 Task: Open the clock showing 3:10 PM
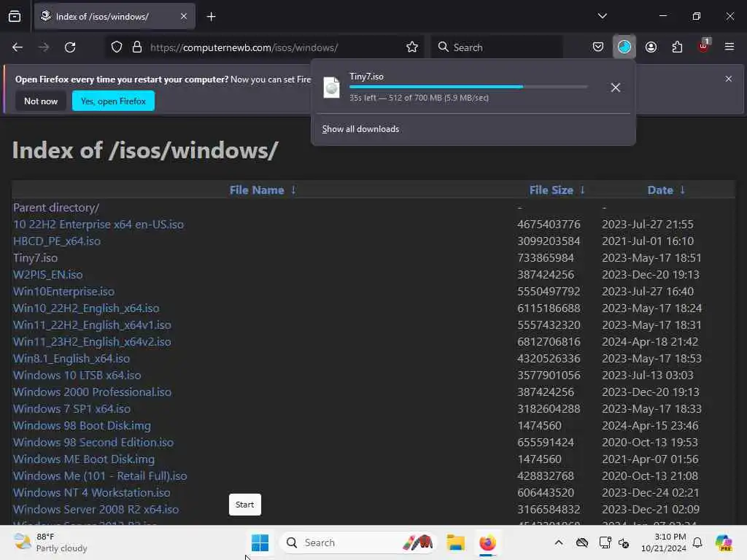(x=663, y=542)
